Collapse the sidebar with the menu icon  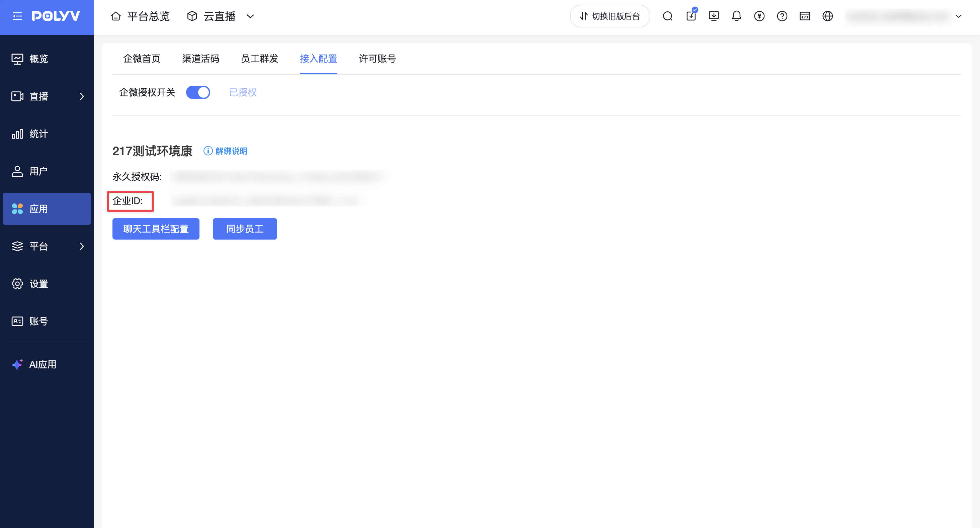click(17, 16)
